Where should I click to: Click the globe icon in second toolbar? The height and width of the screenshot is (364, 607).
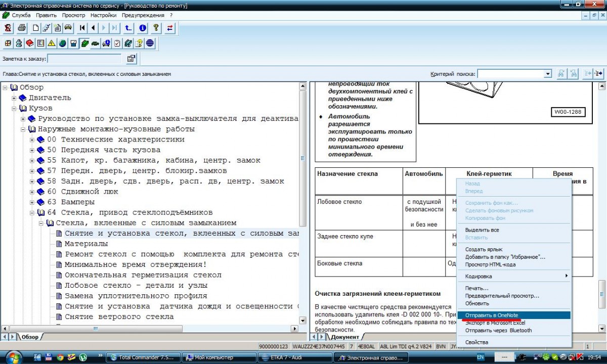click(x=63, y=43)
